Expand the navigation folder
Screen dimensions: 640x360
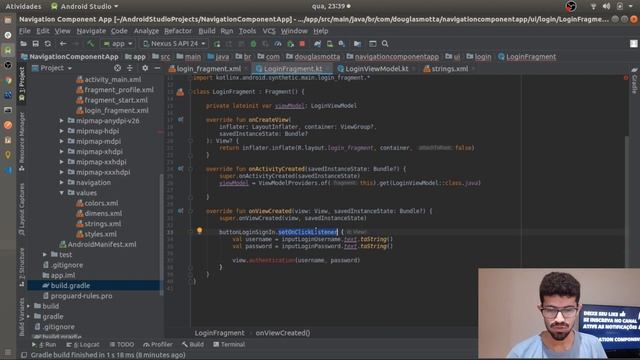pos(62,182)
